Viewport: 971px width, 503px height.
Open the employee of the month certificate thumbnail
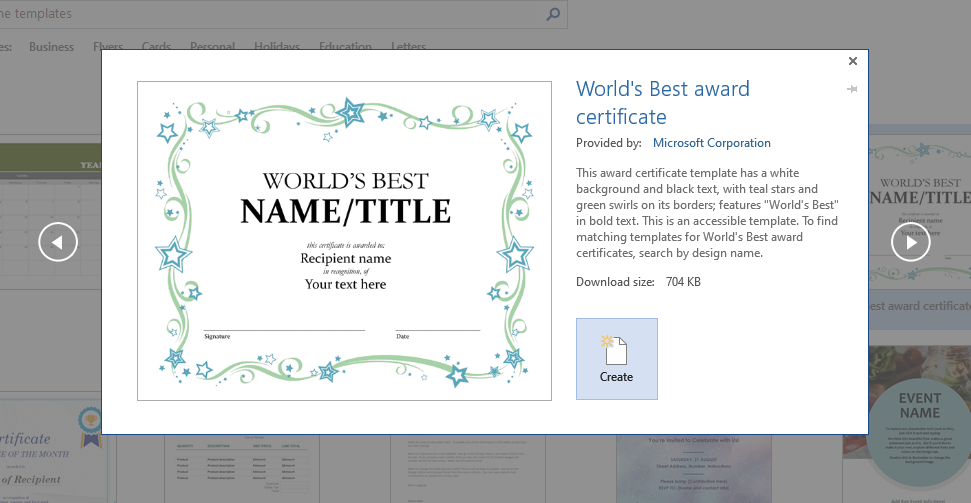click(x=53, y=450)
